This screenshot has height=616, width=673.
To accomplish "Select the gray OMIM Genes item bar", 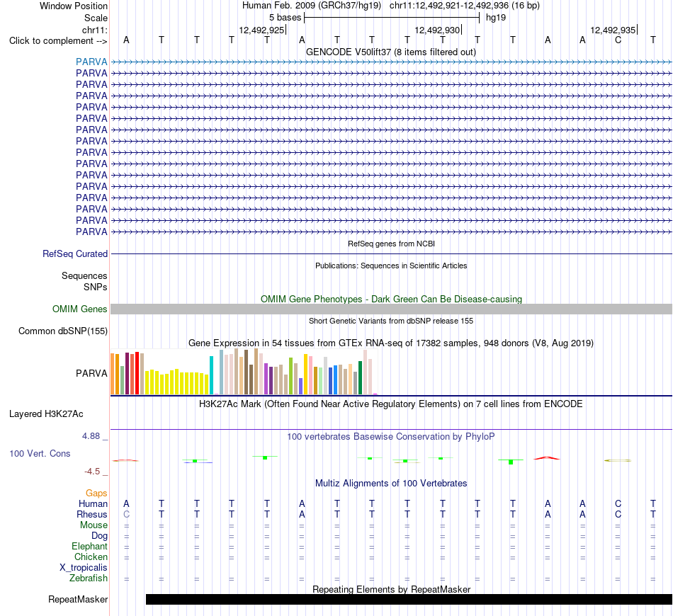I will [x=391, y=309].
